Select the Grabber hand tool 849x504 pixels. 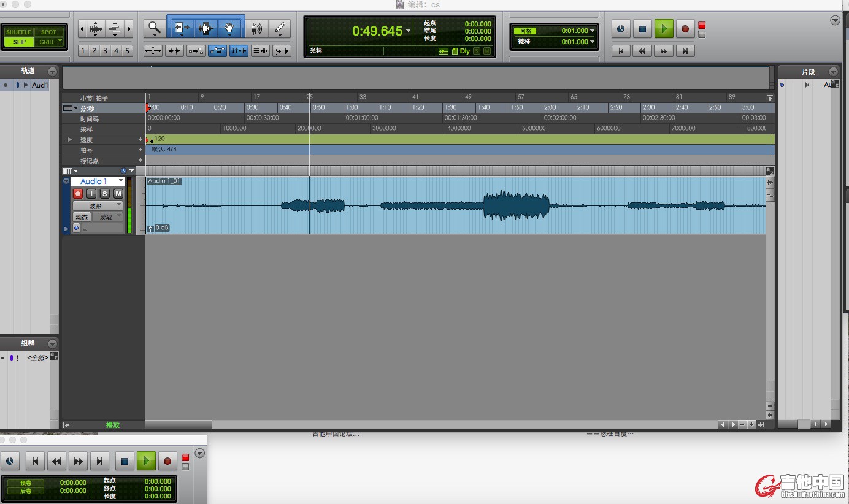(x=229, y=28)
